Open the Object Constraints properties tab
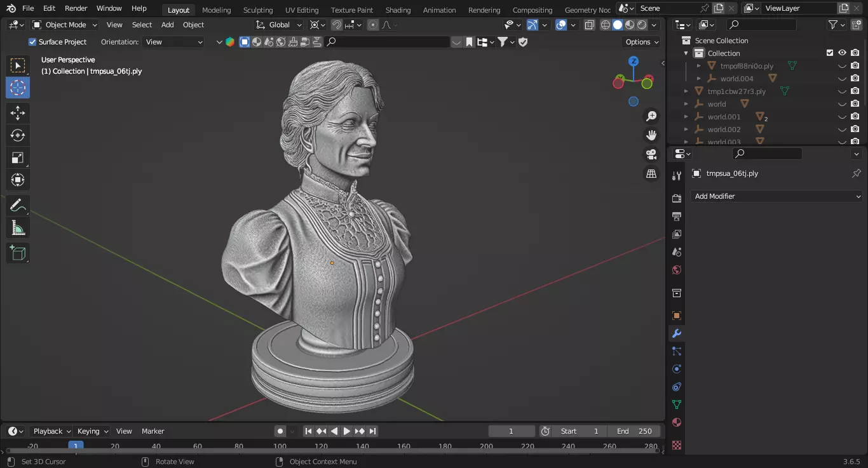Viewport: 868px width, 468px height. pyautogui.click(x=677, y=387)
